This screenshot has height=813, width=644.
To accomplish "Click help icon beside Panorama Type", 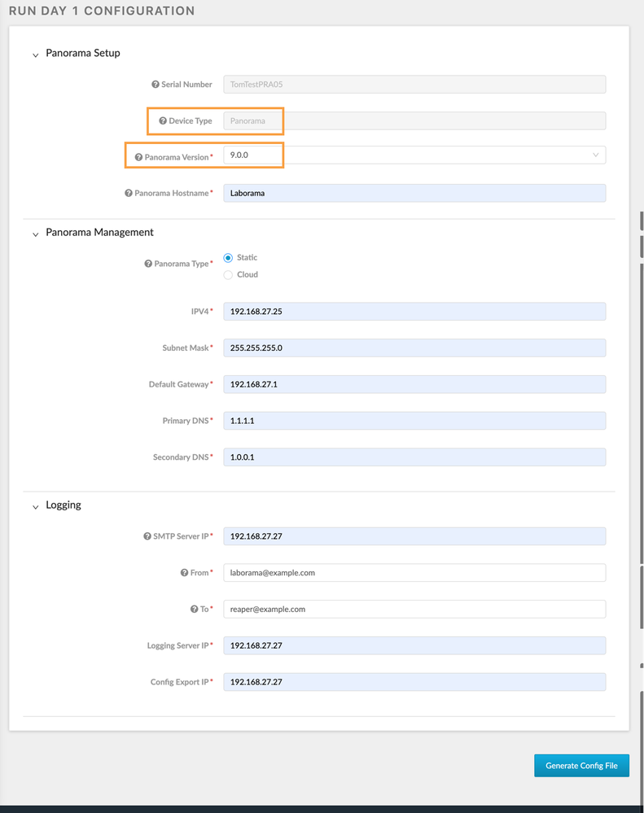I will pos(148,264).
